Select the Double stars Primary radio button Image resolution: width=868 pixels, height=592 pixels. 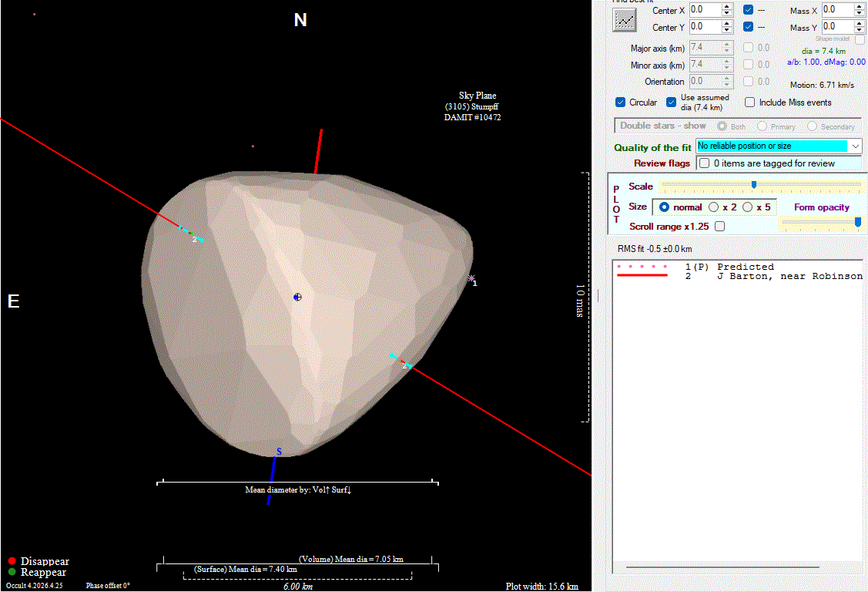tap(762, 126)
